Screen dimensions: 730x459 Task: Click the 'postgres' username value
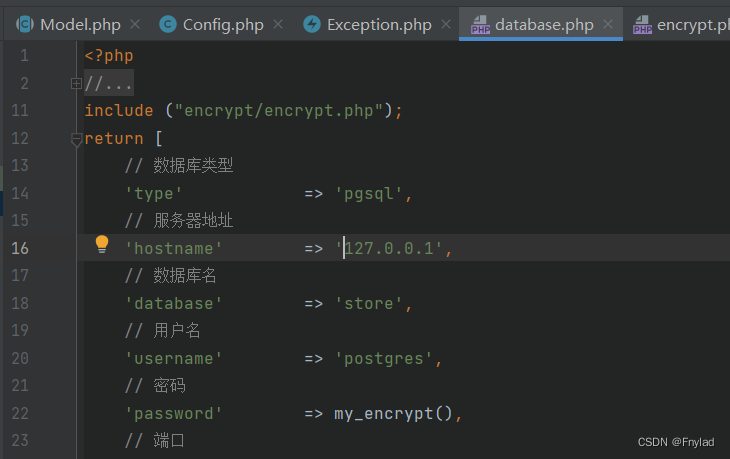(385, 358)
